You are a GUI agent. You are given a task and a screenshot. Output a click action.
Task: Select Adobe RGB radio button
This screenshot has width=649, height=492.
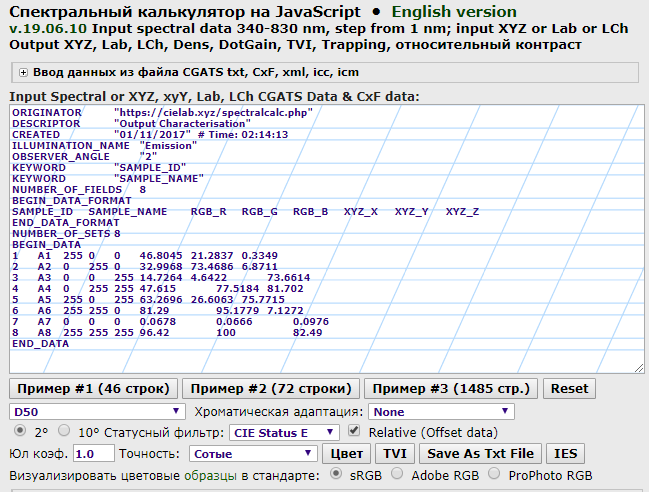pos(397,474)
